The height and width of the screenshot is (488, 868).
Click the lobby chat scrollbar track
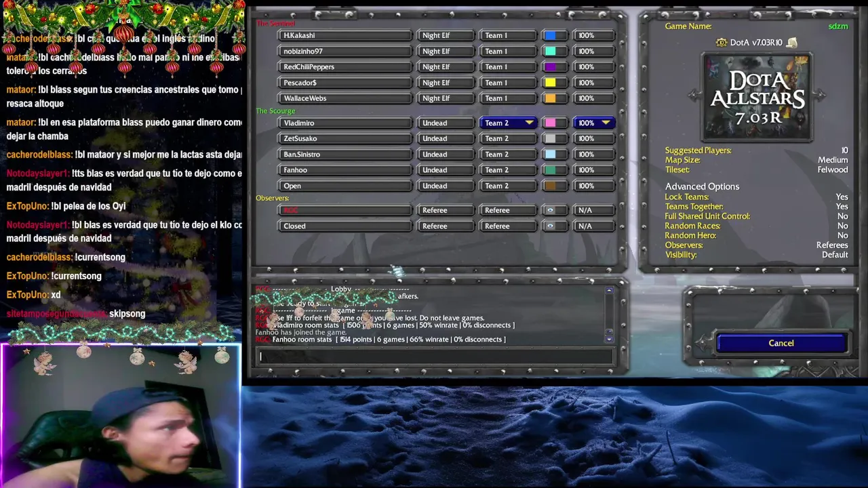[x=609, y=314]
